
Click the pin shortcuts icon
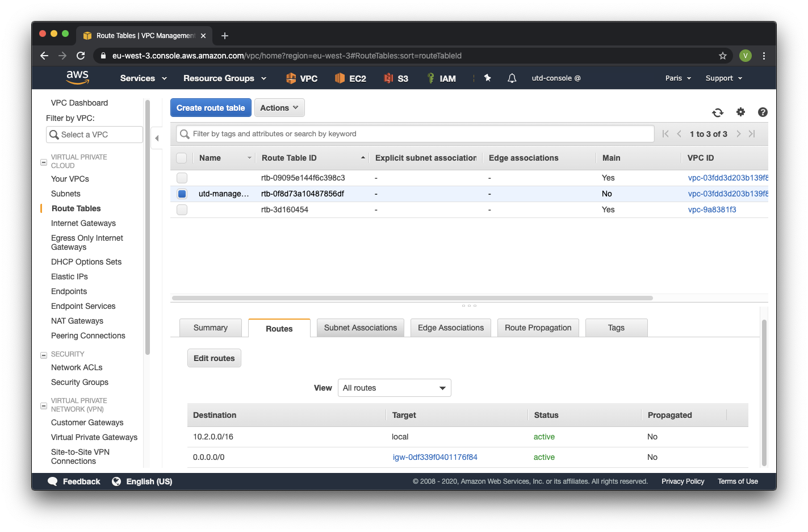pyautogui.click(x=487, y=78)
